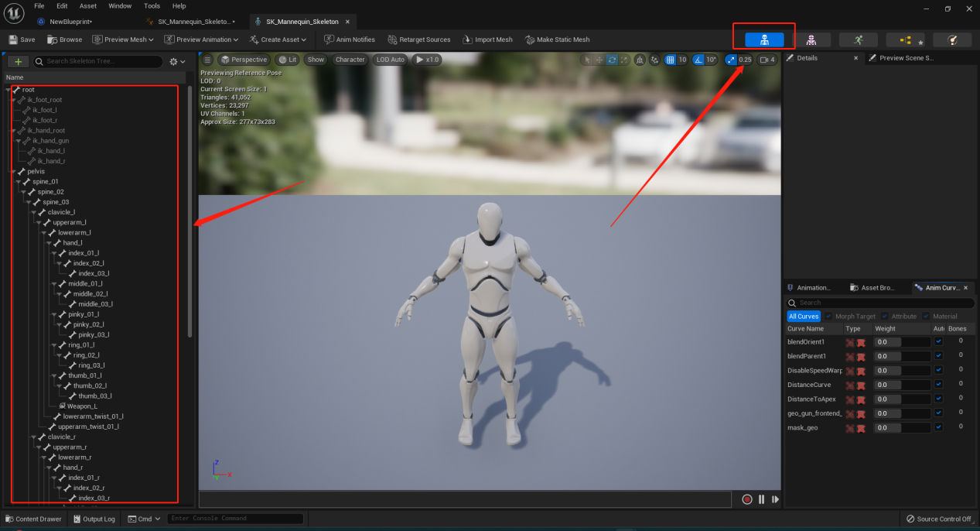Uncheck Auto checkbox for blendOrient1 curve
Viewport: 980px width, 531px height.
938,341
